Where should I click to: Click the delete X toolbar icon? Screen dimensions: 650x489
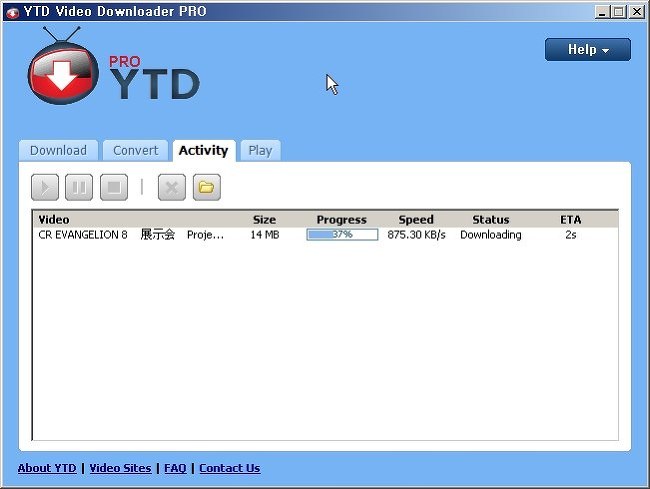coord(172,188)
